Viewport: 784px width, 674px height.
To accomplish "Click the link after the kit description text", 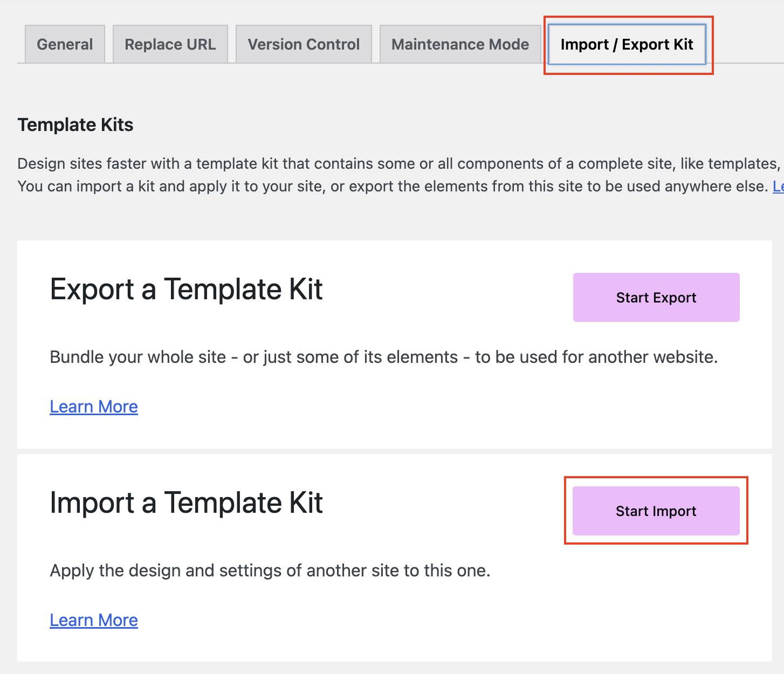I will click(779, 186).
